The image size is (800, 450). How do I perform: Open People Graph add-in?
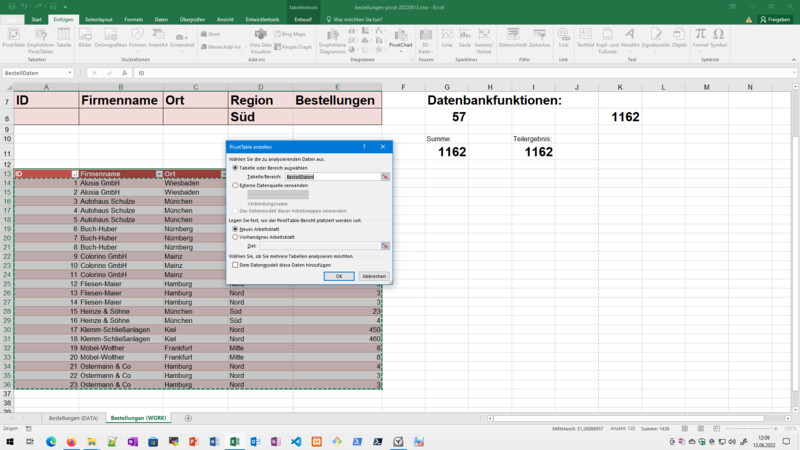(293, 46)
